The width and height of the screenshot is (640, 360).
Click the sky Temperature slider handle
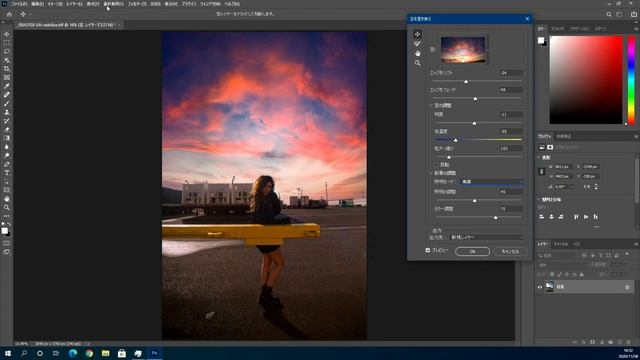point(456,140)
